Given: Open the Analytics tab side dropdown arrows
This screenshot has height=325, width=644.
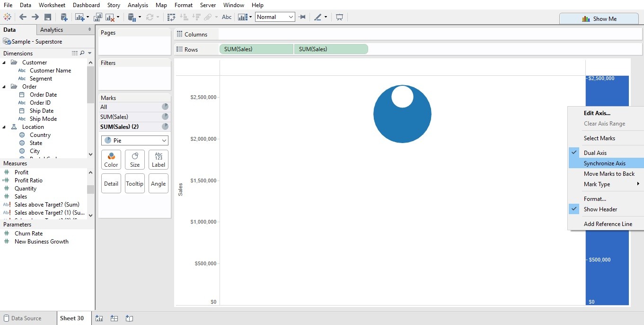Looking at the screenshot, I should tap(90, 29).
